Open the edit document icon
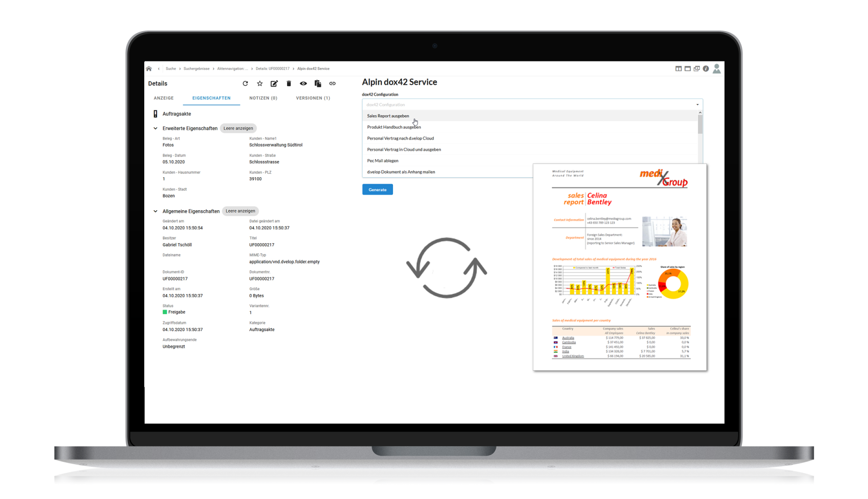The width and height of the screenshot is (868, 499). [274, 84]
